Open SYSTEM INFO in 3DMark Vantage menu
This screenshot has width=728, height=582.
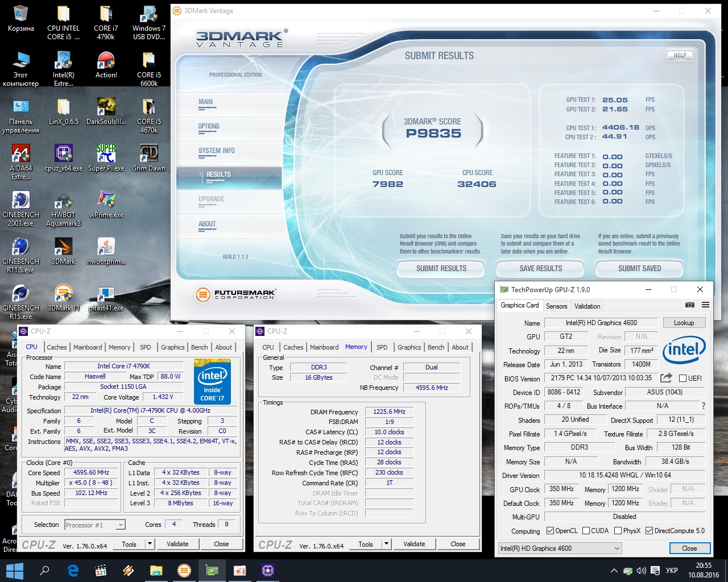217,151
